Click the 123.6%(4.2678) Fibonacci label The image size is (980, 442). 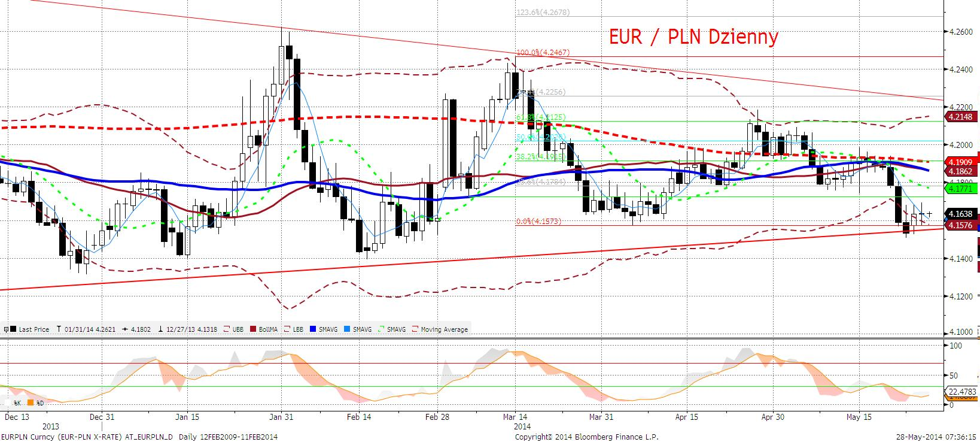pos(543,11)
